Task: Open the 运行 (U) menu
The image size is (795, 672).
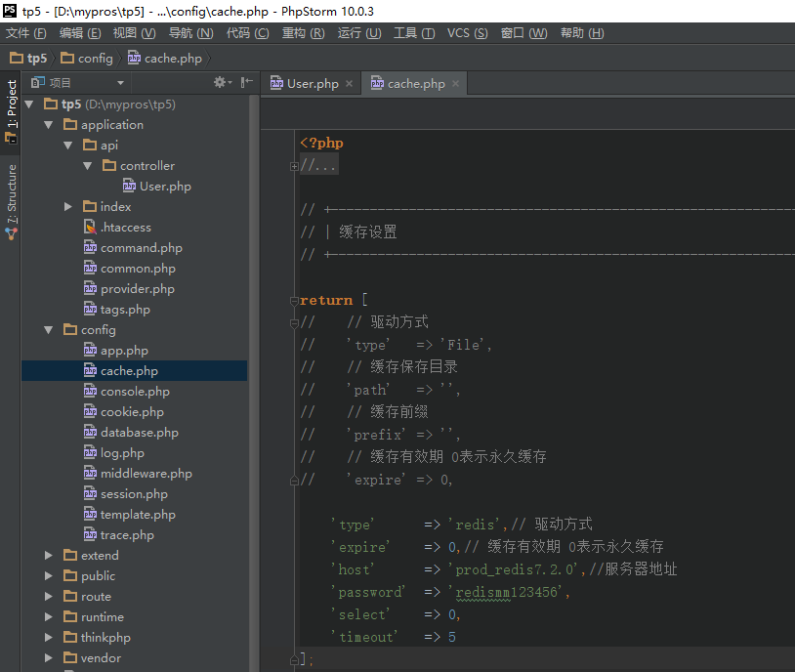Action: [x=359, y=33]
